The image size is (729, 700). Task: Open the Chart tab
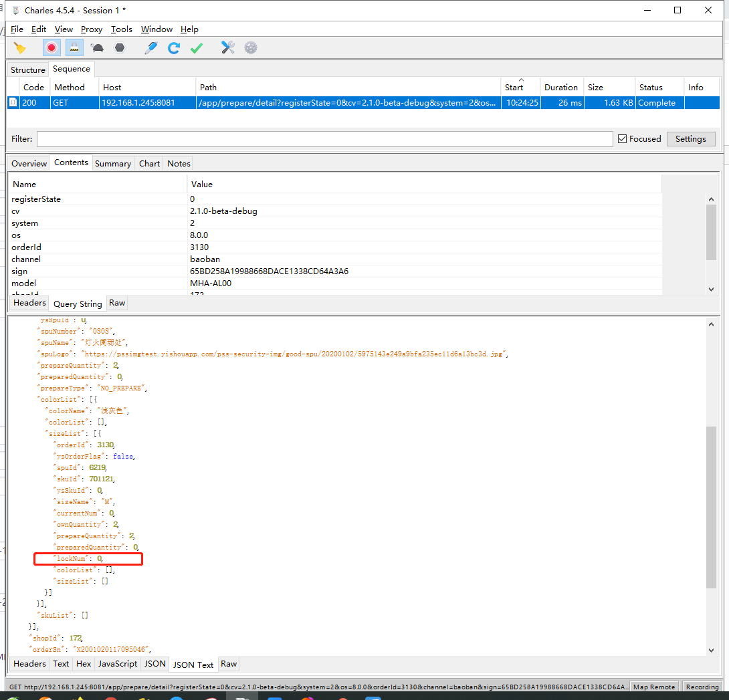click(x=149, y=164)
